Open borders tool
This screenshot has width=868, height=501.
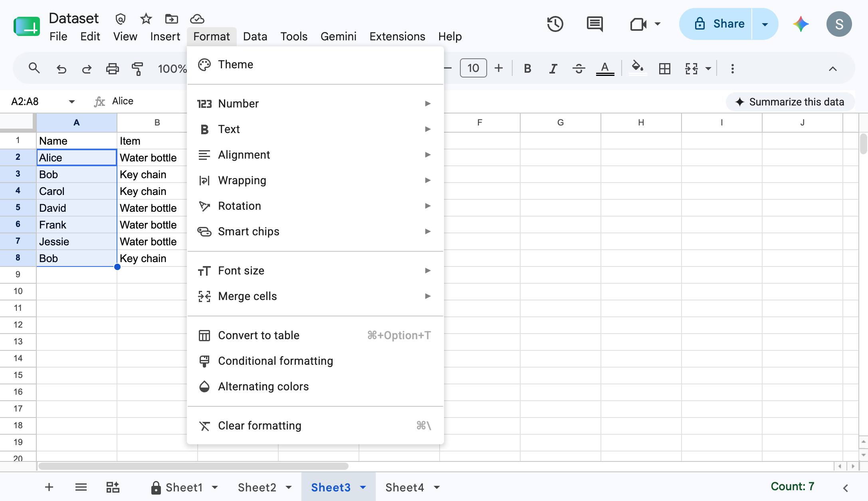point(664,69)
